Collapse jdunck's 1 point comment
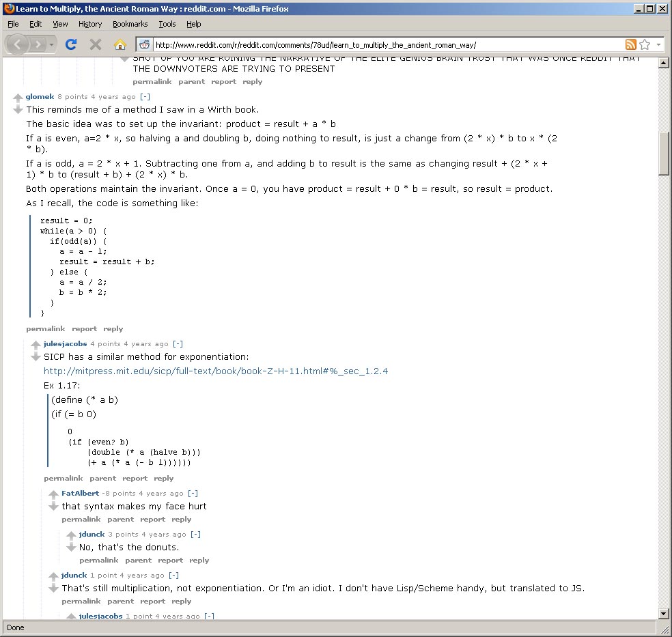This screenshot has width=672, height=637. 173,576
